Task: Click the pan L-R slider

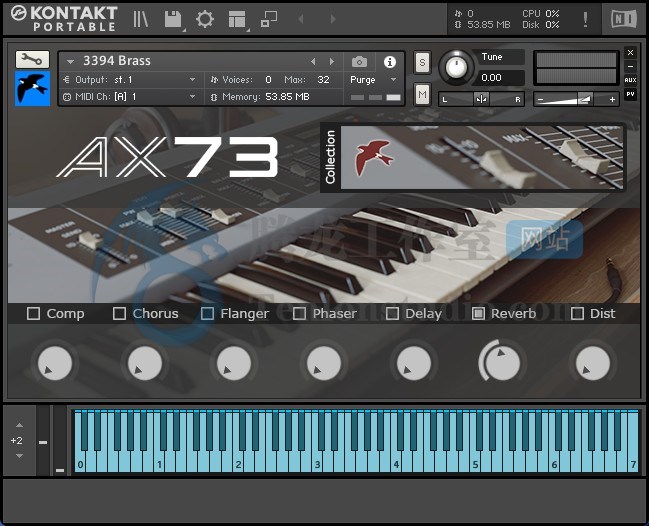Action: tap(481, 99)
